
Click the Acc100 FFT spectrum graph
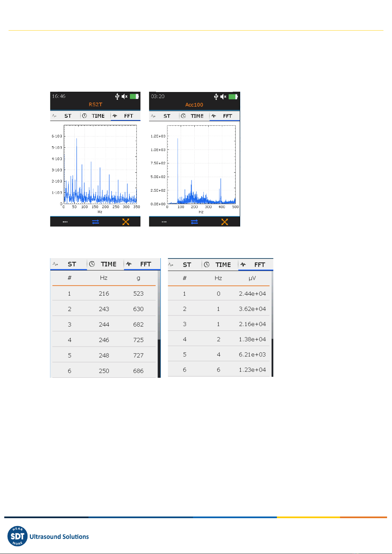[x=201, y=165]
